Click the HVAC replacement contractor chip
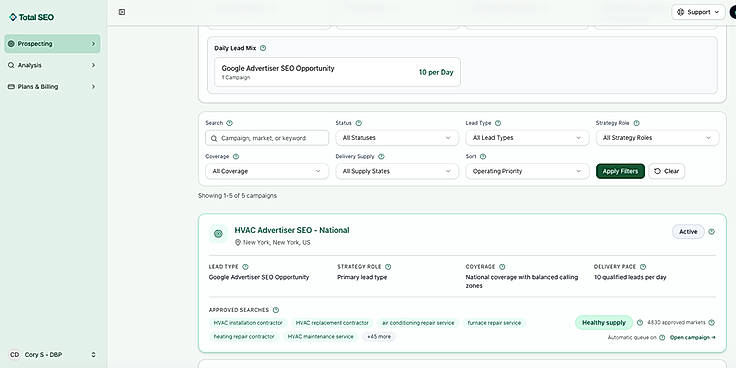 pos(332,323)
